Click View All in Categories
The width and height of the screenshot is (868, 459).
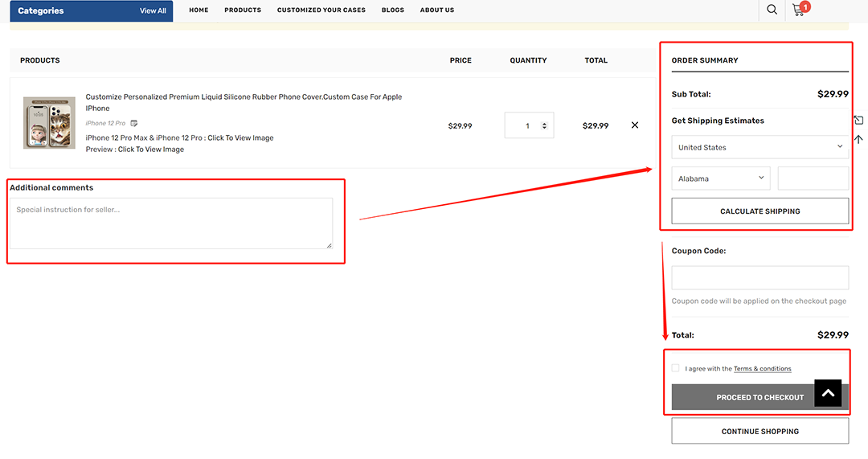point(153,10)
